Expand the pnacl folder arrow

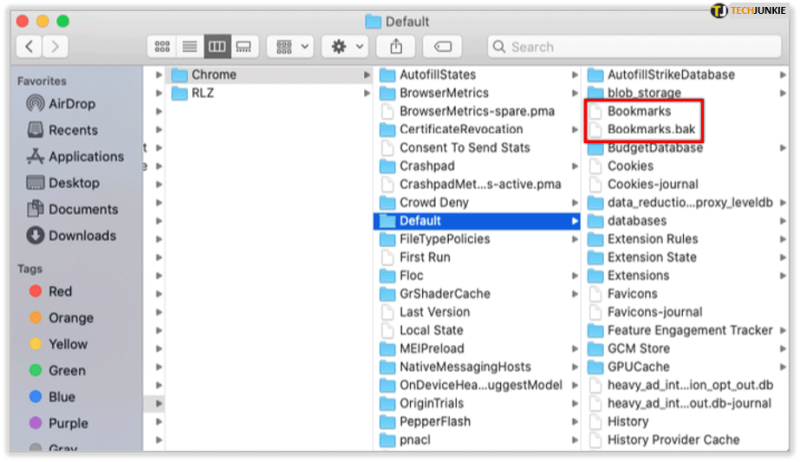(x=574, y=440)
